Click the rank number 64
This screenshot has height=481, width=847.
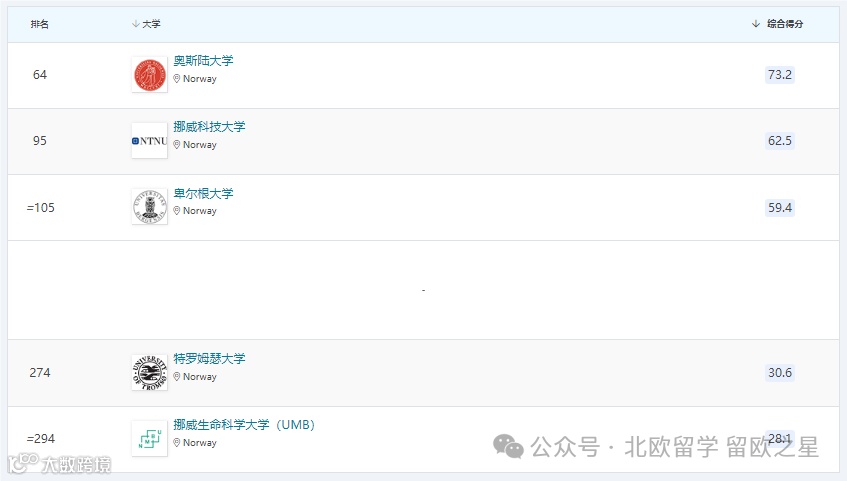[40, 75]
